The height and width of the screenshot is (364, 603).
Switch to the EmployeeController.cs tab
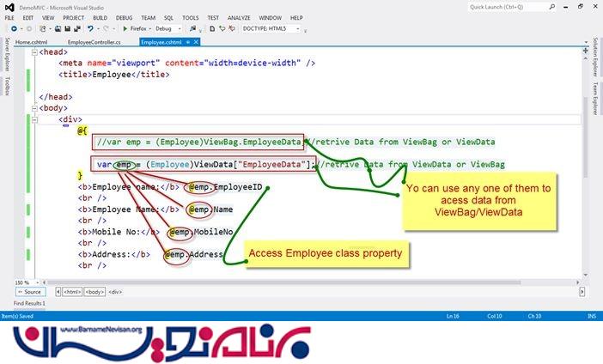tap(94, 42)
